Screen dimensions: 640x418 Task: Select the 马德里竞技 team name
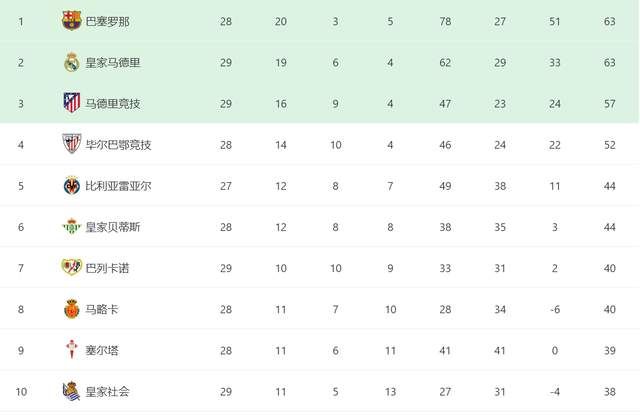[x=113, y=104]
